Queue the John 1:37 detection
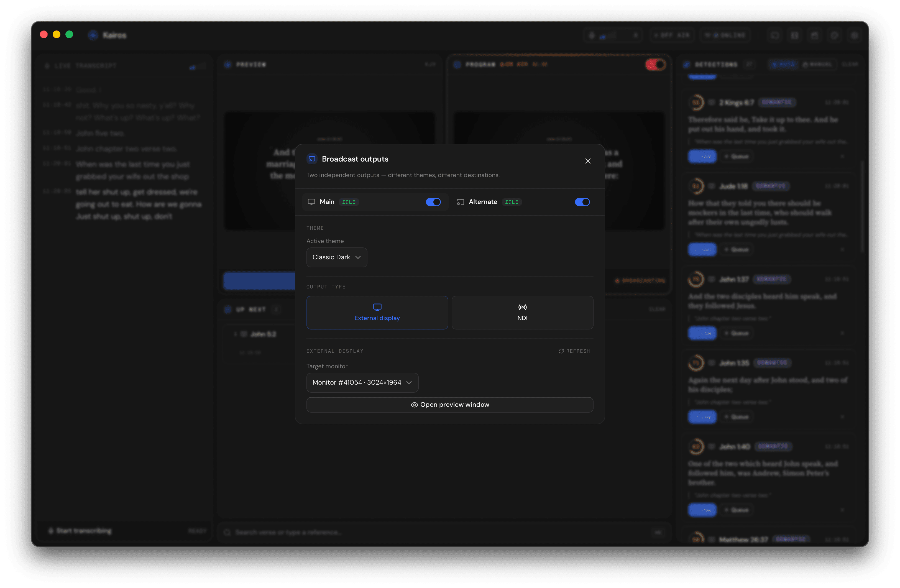This screenshot has width=900, height=588. [736, 333]
